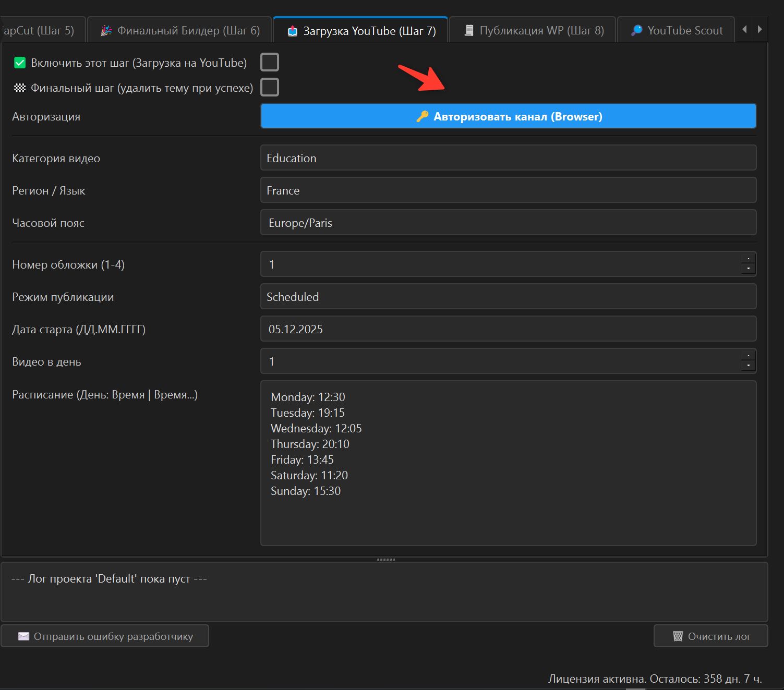Click the project log text area
Image resolution: width=784 pixels, height=690 pixels.
point(384,591)
